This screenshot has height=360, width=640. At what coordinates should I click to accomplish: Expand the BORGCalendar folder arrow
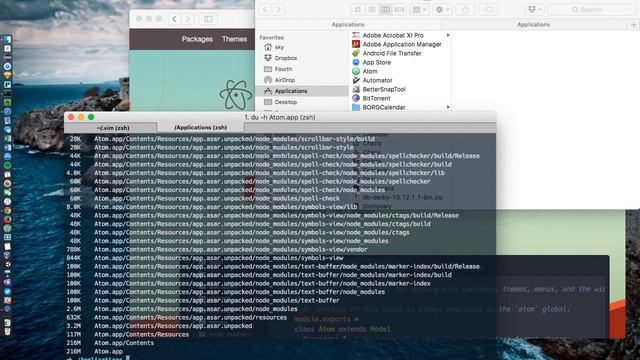[x=448, y=107]
